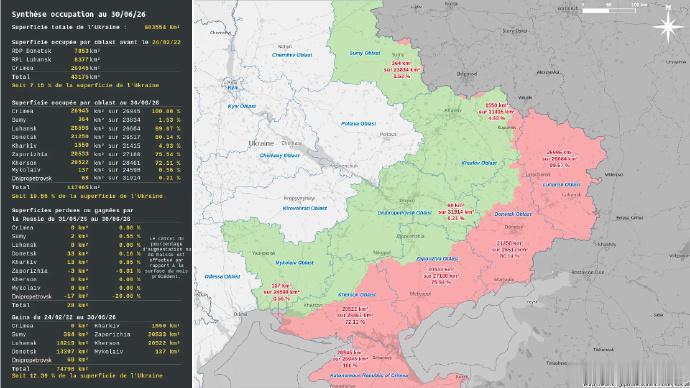
Task: Click the 'Poltava Oblast' map label
Action: click(359, 124)
